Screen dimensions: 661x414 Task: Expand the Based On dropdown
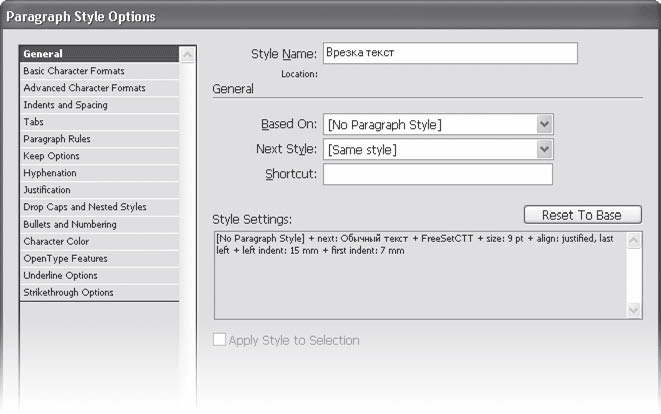point(544,124)
